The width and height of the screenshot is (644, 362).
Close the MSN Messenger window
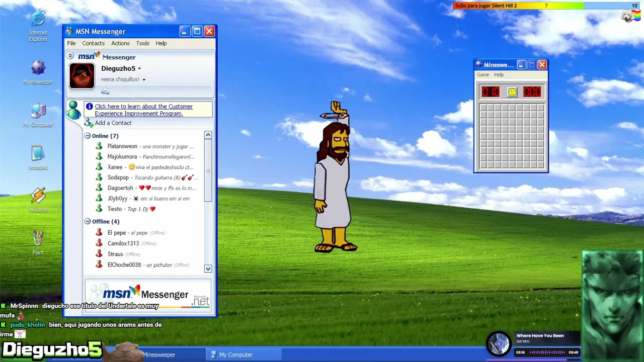(x=209, y=31)
